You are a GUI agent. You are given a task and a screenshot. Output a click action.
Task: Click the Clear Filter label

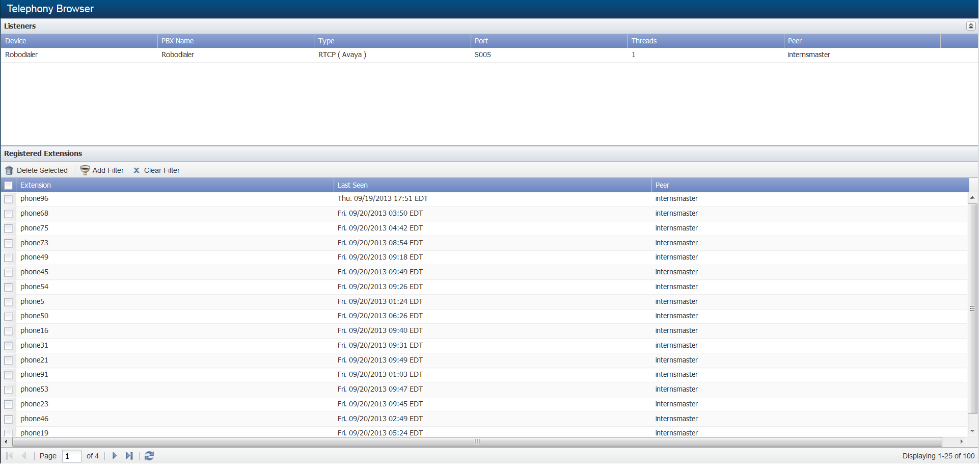pos(162,171)
